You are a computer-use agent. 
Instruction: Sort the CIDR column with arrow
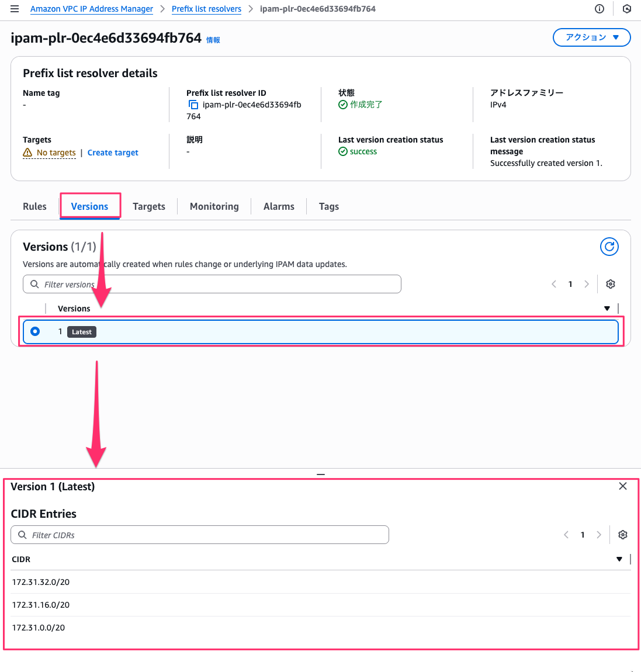pyautogui.click(x=619, y=559)
